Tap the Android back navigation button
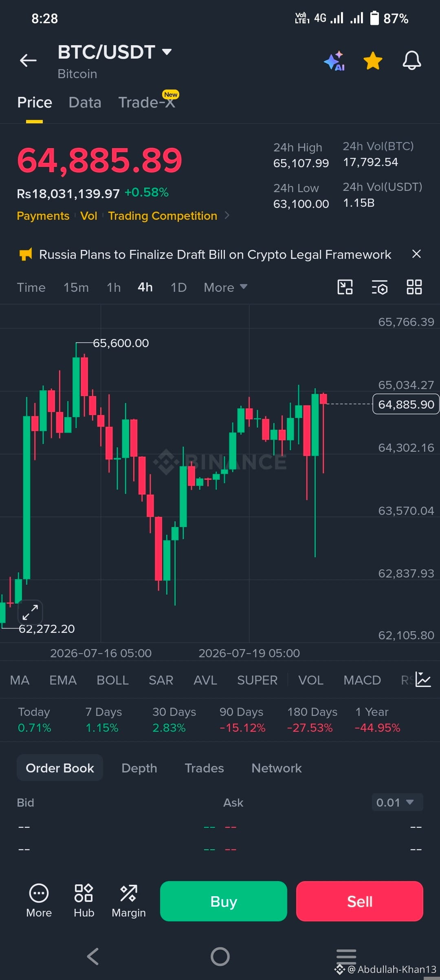The width and height of the screenshot is (440, 980). [93, 956]
